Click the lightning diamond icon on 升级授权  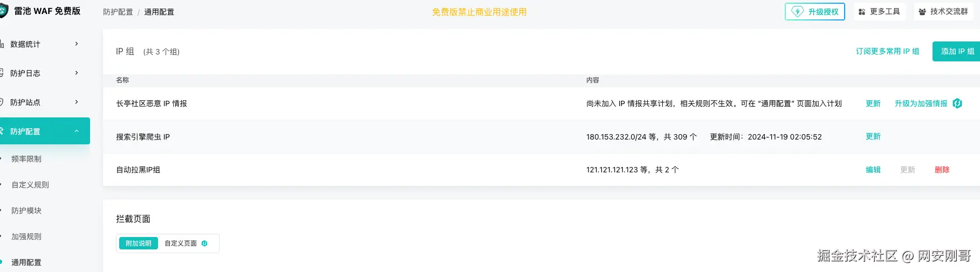(x=797, y=12)
